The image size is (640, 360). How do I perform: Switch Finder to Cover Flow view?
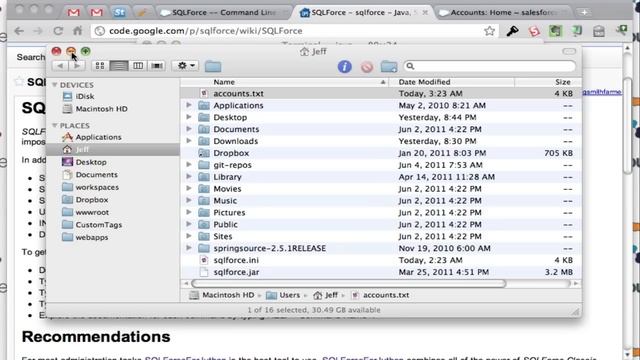[157, 66]
